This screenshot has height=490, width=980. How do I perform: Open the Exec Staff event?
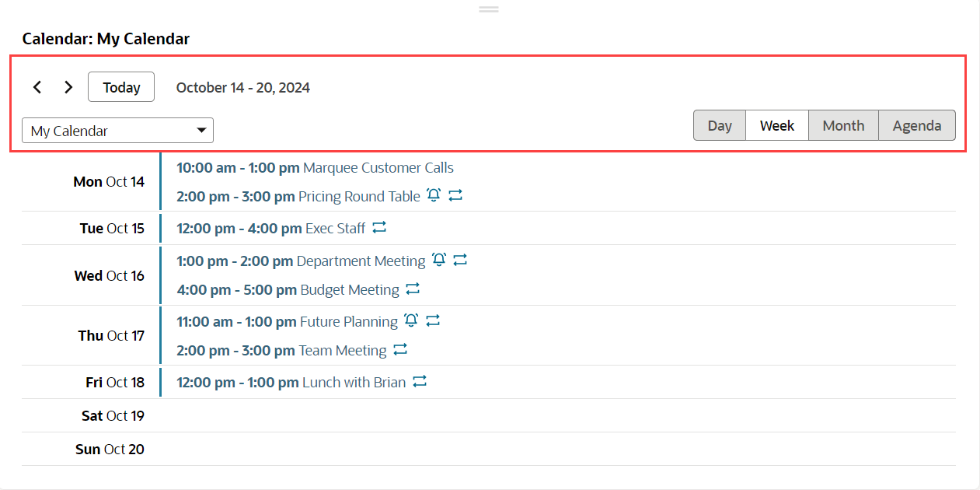pos(271,228)
